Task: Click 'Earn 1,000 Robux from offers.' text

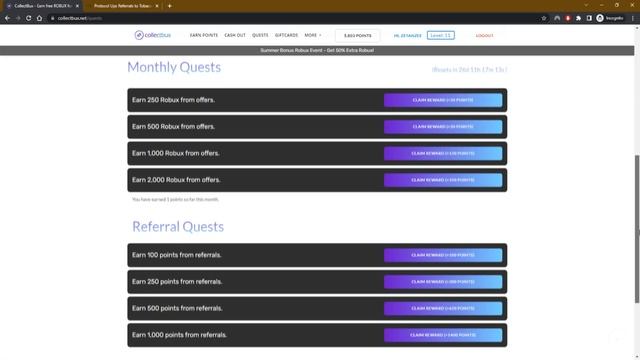Action: coord(176,153)
